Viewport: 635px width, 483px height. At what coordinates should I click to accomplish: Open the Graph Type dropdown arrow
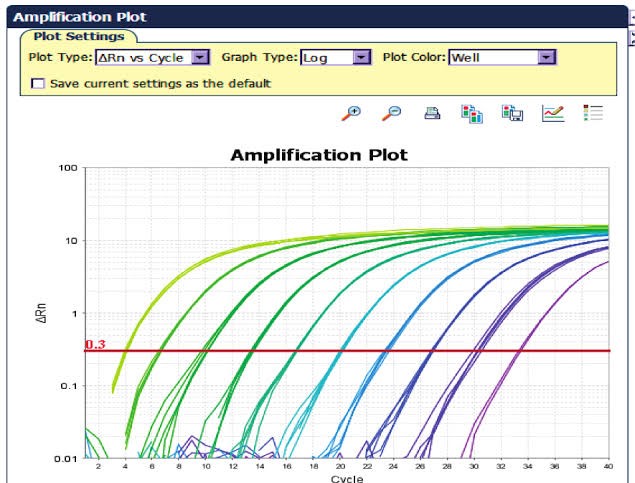click(x=361, y=57)
